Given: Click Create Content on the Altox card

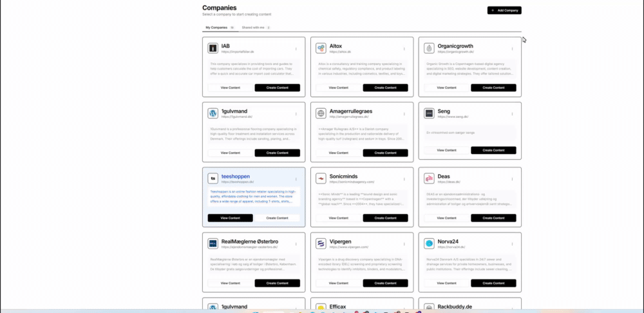Looking at the screenshot, I should point(385,88).
